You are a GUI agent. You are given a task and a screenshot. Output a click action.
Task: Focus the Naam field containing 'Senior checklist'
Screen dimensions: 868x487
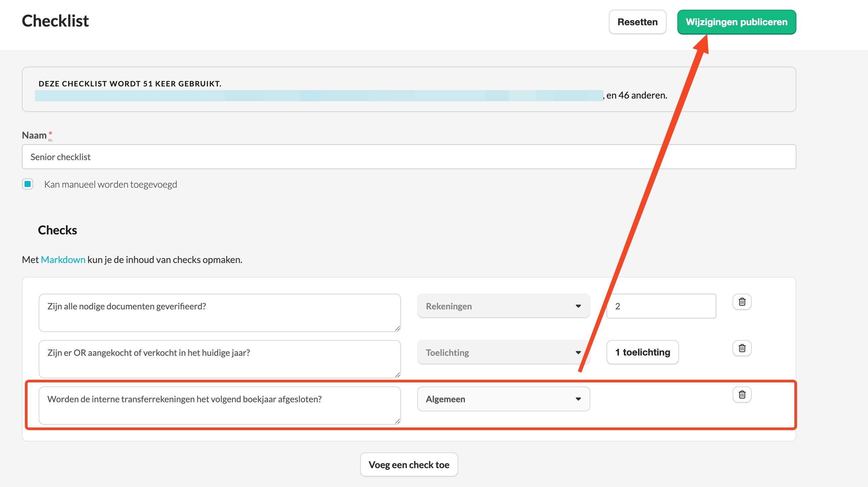coord(409,157)
